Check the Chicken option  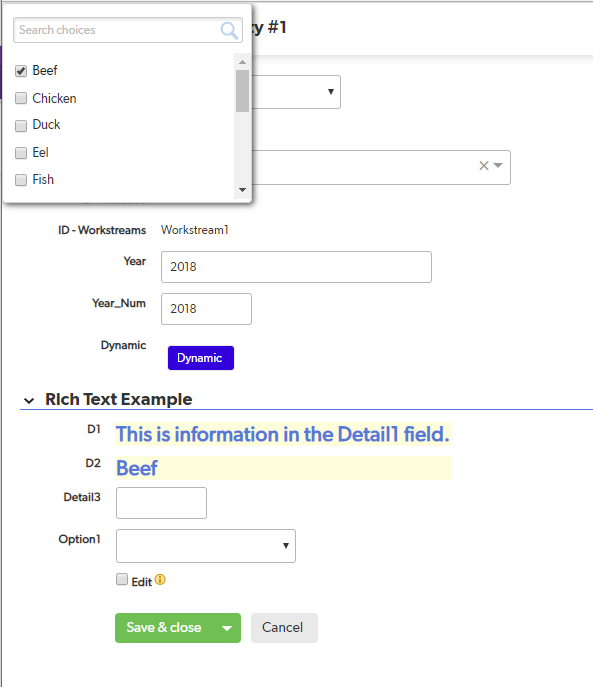21,98
